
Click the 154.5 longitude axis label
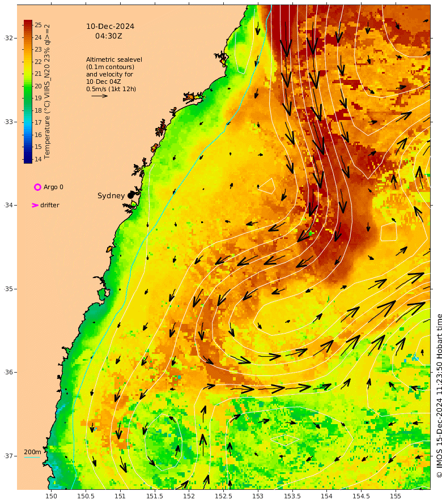(x=361, y=496)
